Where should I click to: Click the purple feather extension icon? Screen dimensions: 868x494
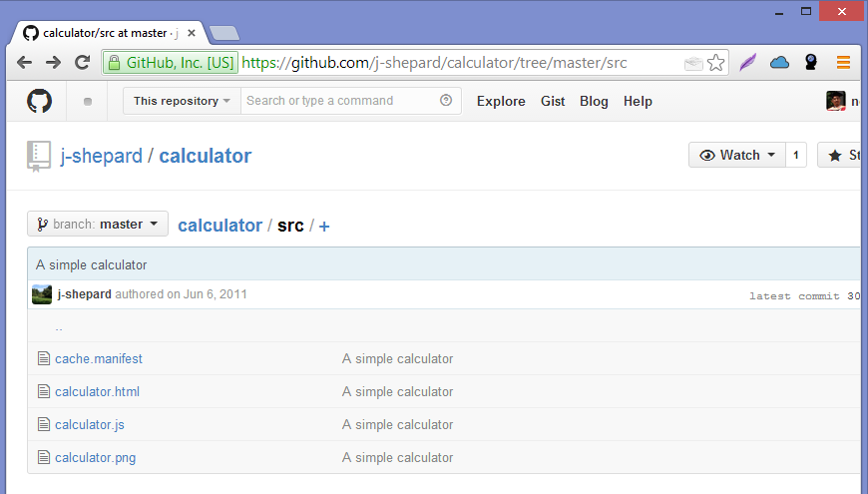click(747, 63)
